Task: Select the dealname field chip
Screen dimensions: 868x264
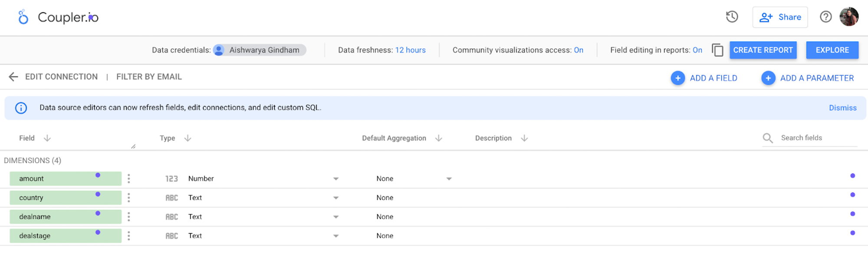Action: (x=66, y=217)
